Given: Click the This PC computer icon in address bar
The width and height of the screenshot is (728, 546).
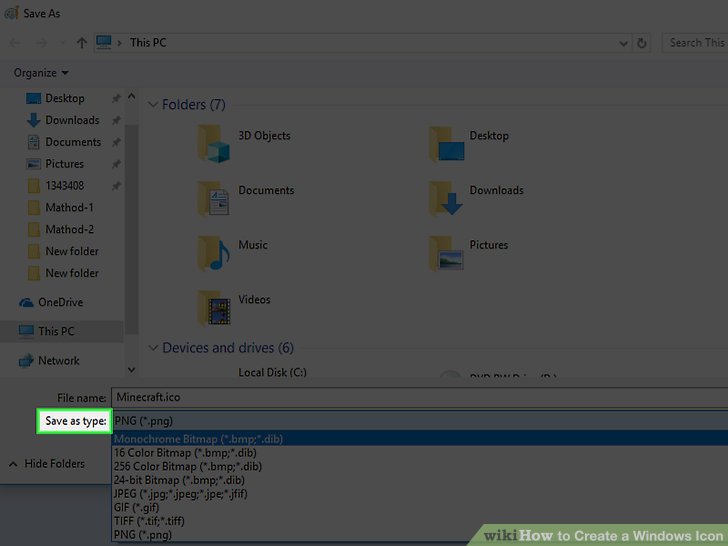Looking at the screenshot, I should click(x=104, y=42).
